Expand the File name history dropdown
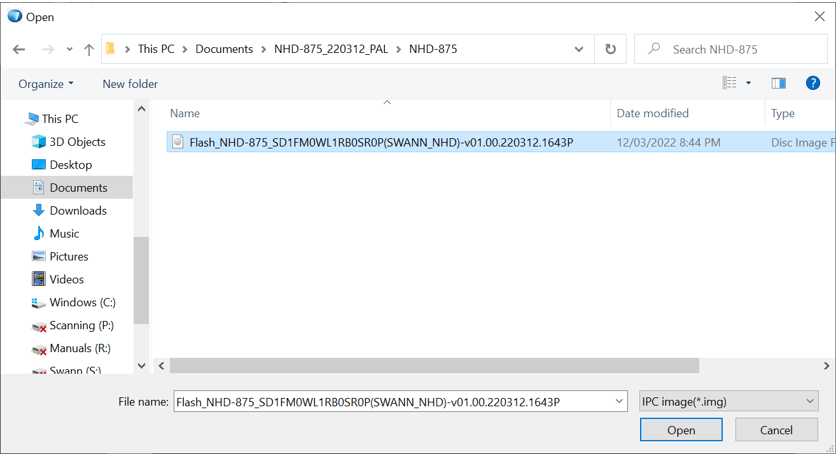The image size is (838, 457). 620,402
